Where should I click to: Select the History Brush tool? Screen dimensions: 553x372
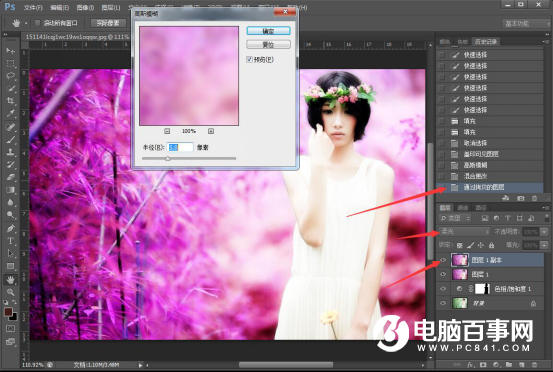point(10,164)
